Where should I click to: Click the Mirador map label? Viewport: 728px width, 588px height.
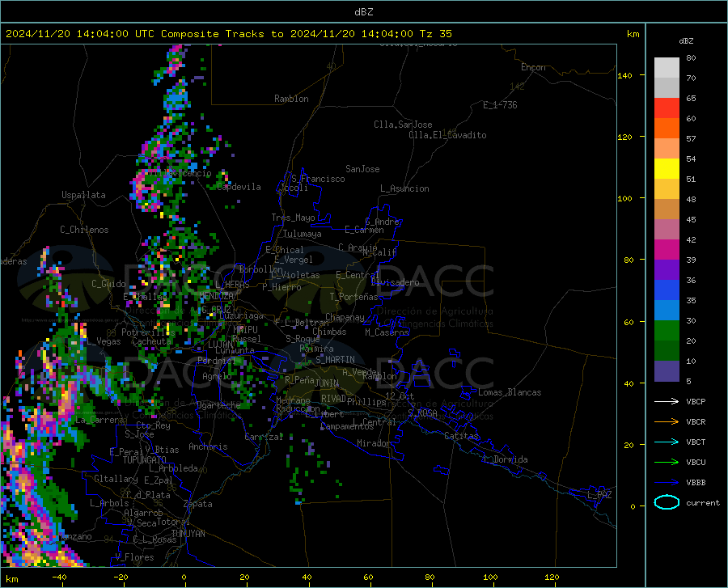(374, 443)
